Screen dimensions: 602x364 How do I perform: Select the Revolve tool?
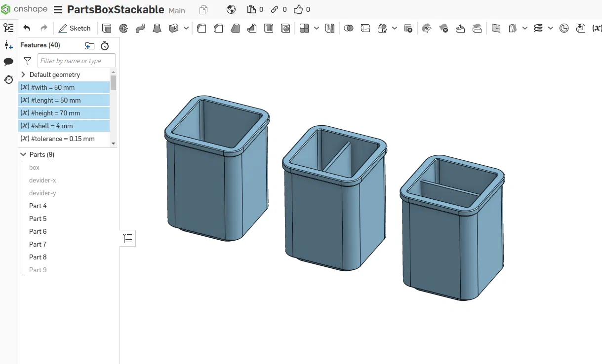pos(123,28)
